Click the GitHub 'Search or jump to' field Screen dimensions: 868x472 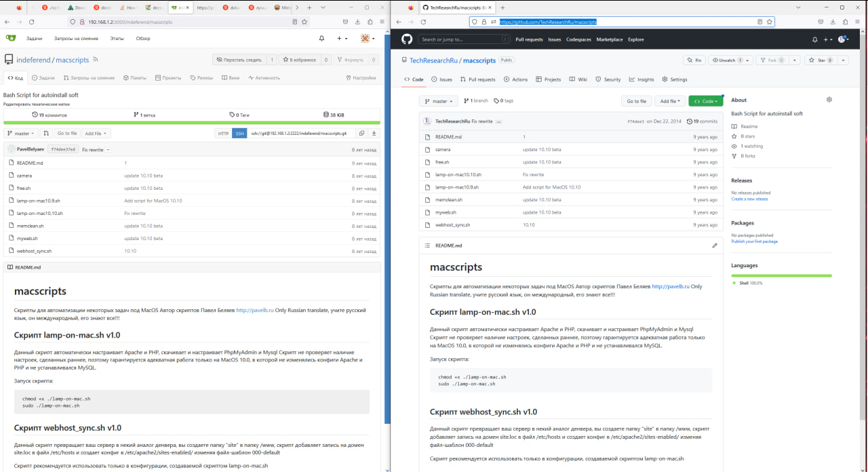(x=463, y=39)
